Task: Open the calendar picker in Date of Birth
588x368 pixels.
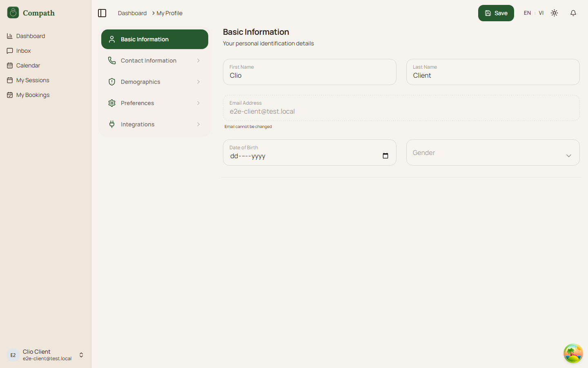Action: [385, 156]
